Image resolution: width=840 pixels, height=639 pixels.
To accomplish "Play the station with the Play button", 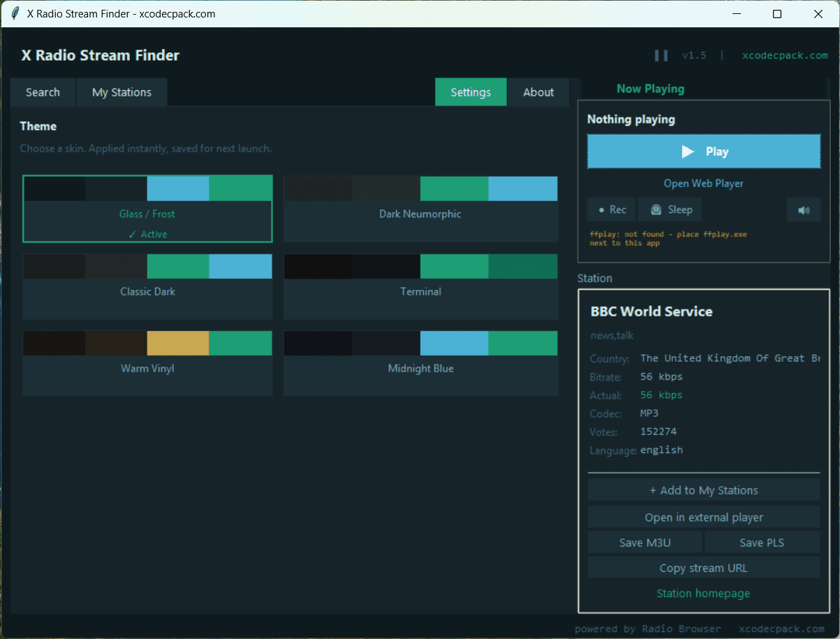I will point(704,152).
